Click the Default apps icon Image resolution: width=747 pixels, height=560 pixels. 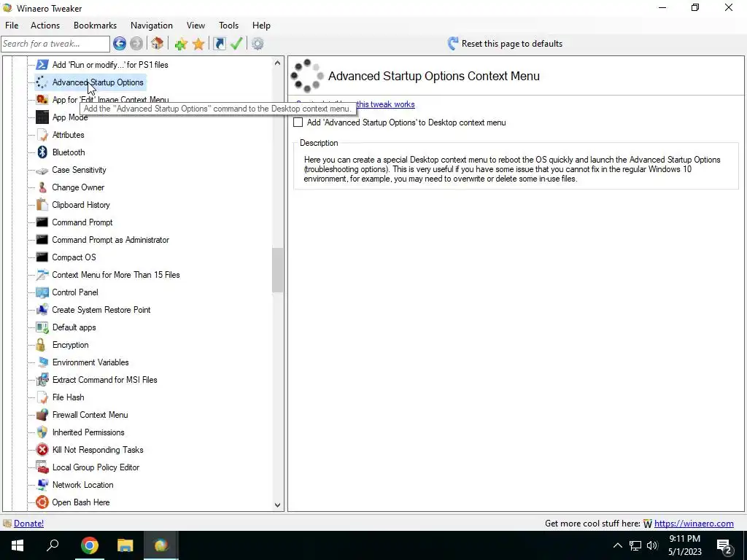click(42, 327)
